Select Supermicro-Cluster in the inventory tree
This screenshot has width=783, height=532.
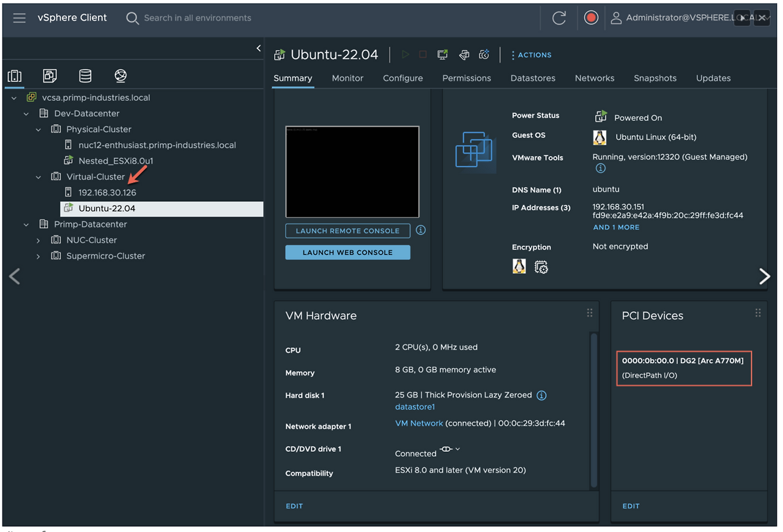[106, 256]
